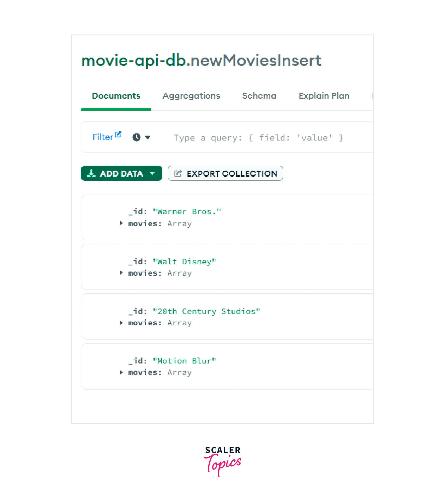Expand movies array for Warner Bros.
The width and height of the screenshot is (445, 504).
[121, 223]
